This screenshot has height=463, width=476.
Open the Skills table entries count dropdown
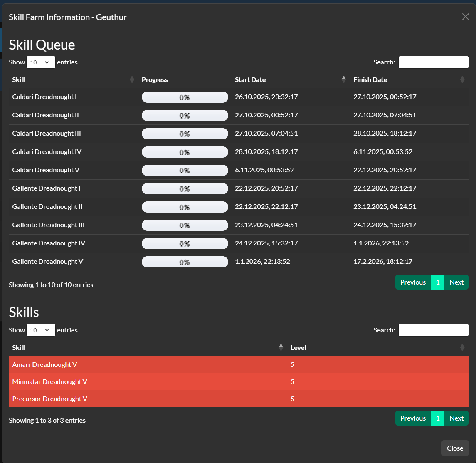(41, 330)
